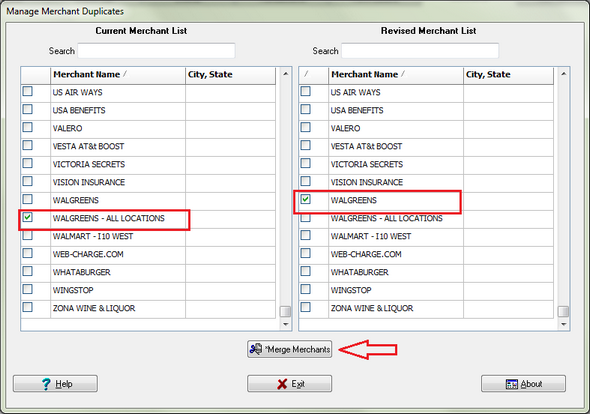Click Current list scrollbar up arrow
590x414 pixels.
pyautogui.click(x=286, y=74)
